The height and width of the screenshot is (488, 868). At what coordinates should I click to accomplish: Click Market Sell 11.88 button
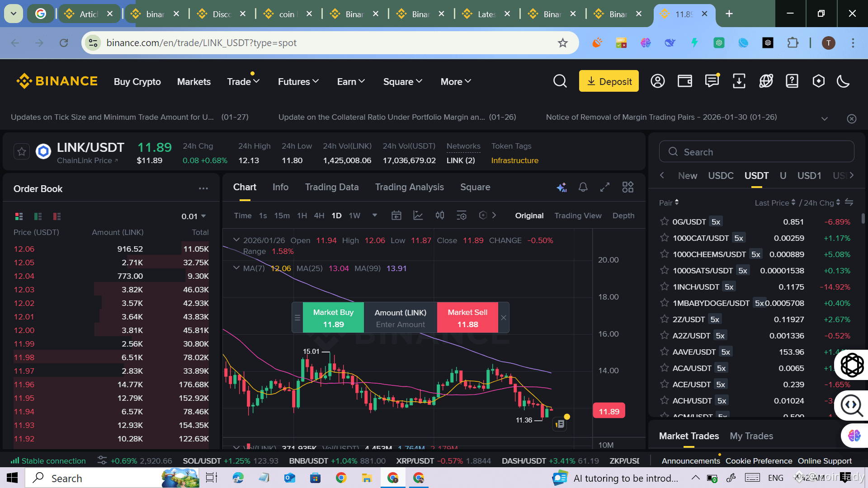tap(467, 318)
